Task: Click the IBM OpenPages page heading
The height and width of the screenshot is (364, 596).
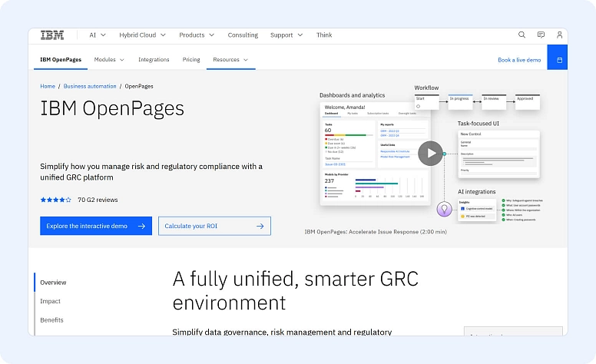Action: tap(112, 109)
